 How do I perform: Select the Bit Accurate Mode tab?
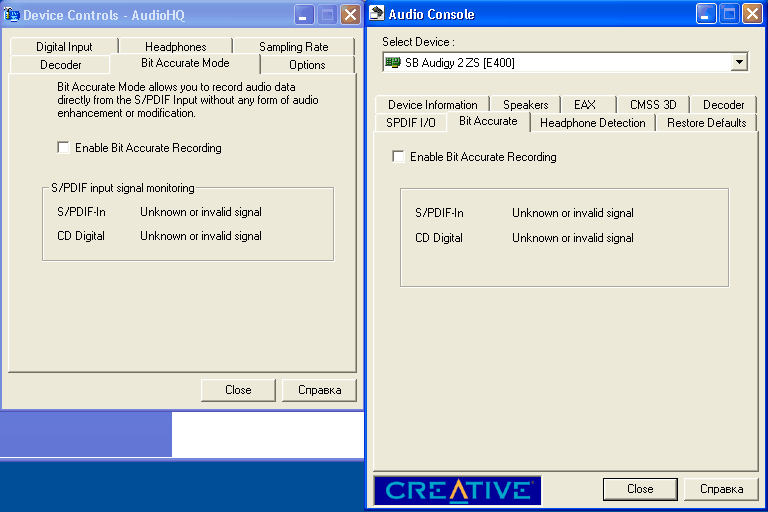pyautogui.click(x=185, y=63)
